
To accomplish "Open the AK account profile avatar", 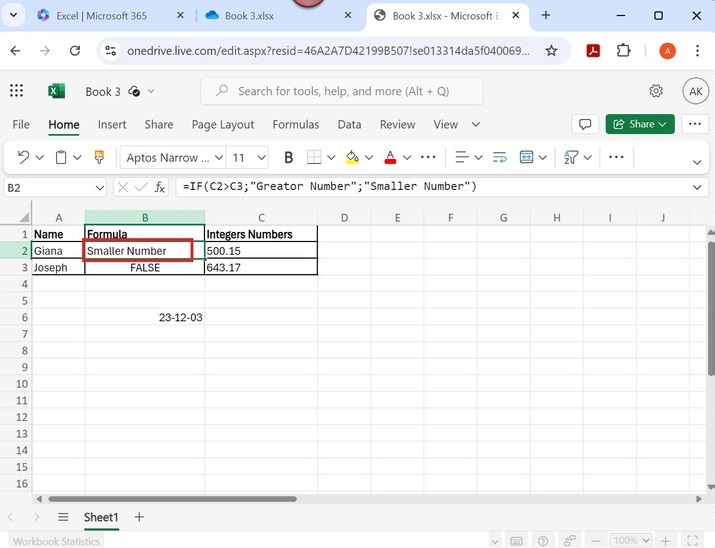I will (x=695, y=91).
